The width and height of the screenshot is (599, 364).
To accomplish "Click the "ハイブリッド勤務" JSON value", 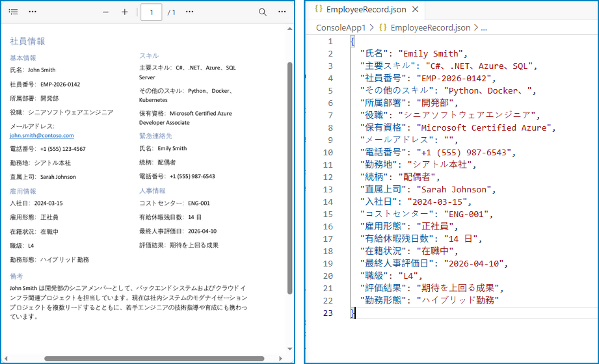I will 458,300.
